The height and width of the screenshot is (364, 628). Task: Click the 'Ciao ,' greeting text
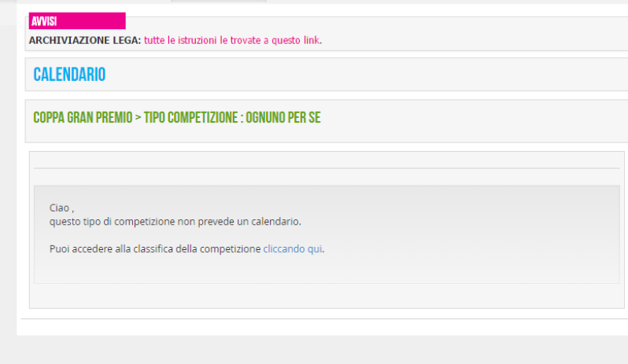pyautogui.click(x=61, y=208)
